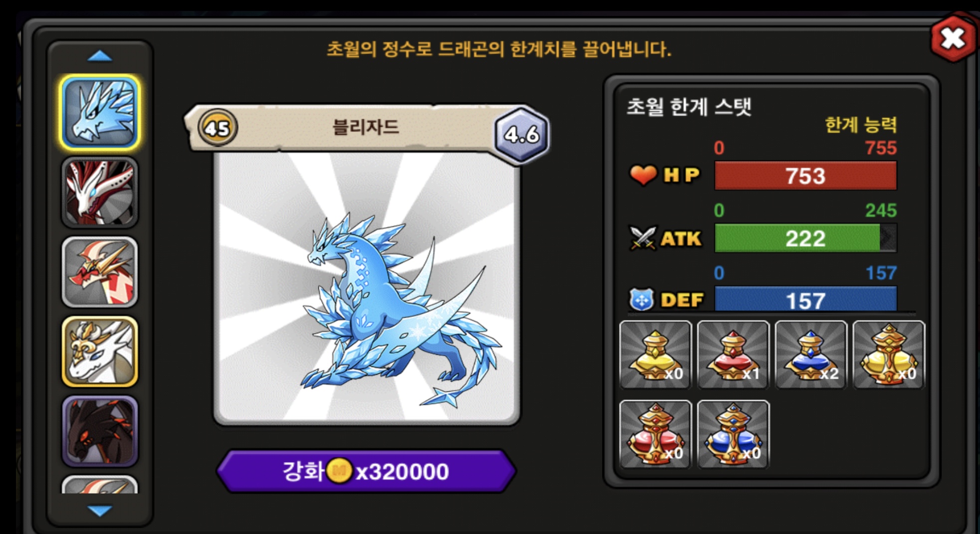Close the transcendence window with red X

tap(953, 38)
